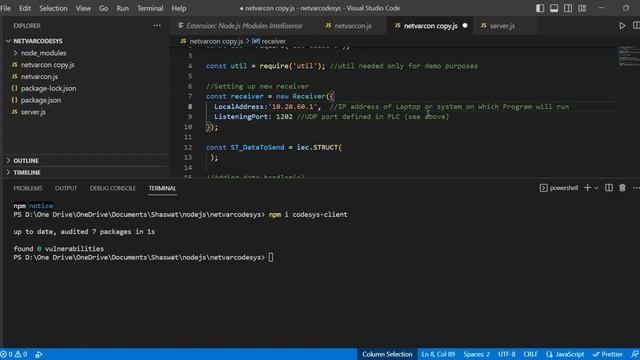Image resolution: width=640 pixels, height=360 pixels.
Task: Open the Edit menu
Action: [x=25, y=8]
